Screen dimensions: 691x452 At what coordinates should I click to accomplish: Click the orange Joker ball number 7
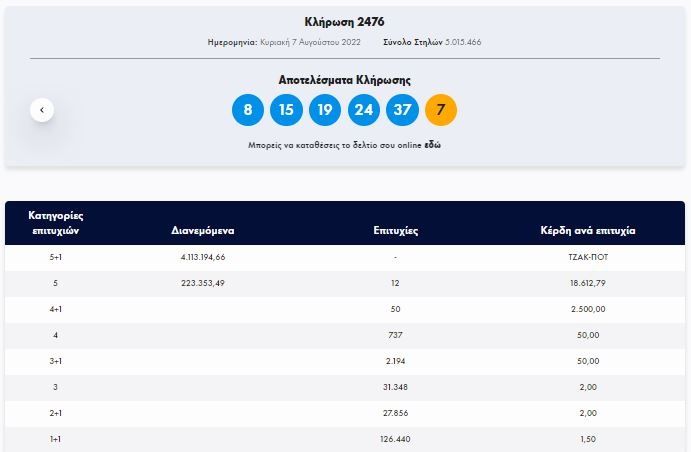[441, 110]
